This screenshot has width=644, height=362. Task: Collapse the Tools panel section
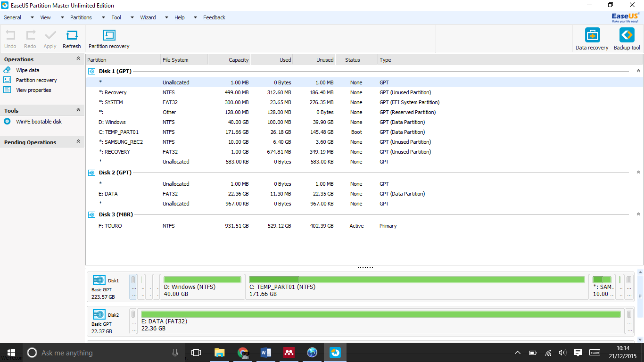78,110
